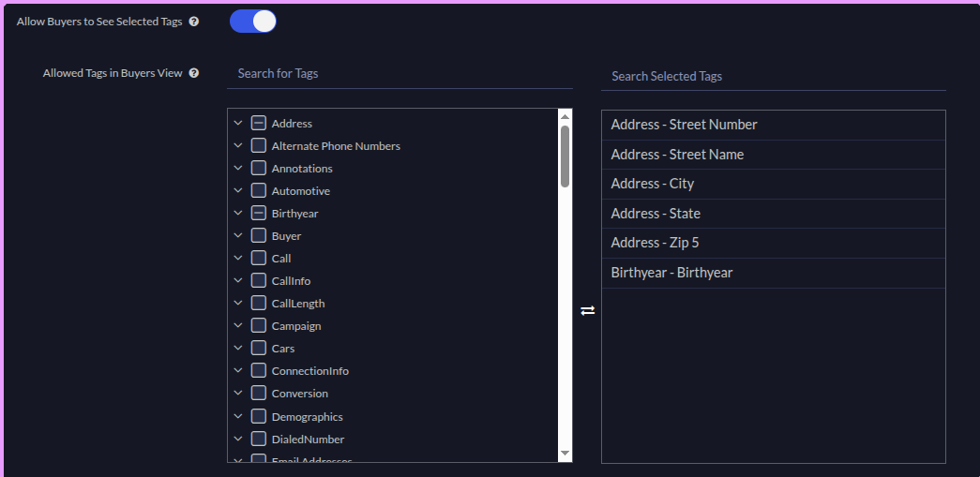Viewport: 980px width, 477px height.
Task: Click the Buyer tree label
Action: coord(286,236)
